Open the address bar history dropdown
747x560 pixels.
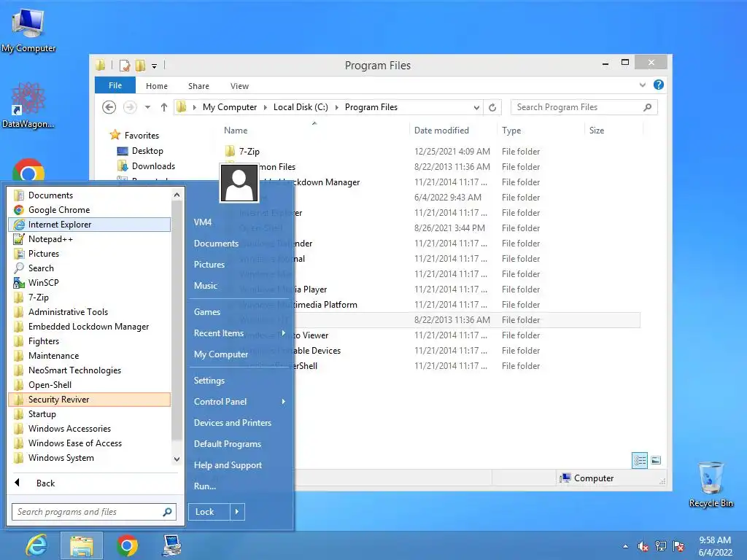[476, 108]
